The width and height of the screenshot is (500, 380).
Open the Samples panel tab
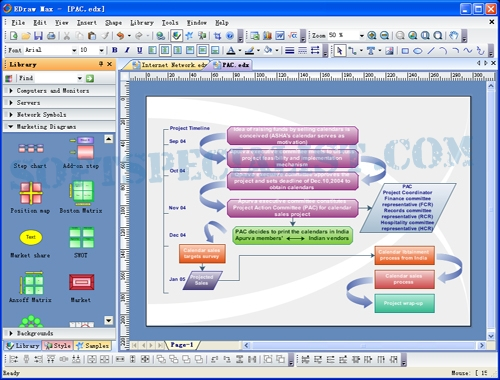(93, 346)
